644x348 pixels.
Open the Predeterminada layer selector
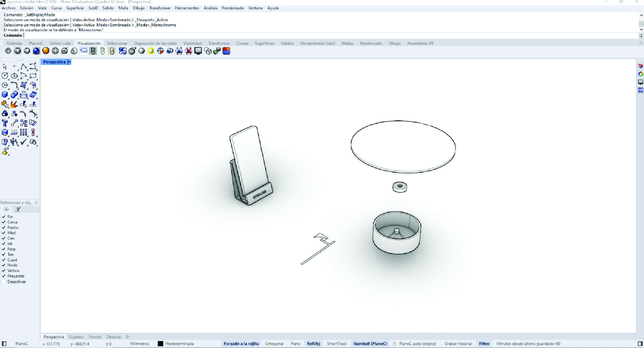click(x=179, y=344)
